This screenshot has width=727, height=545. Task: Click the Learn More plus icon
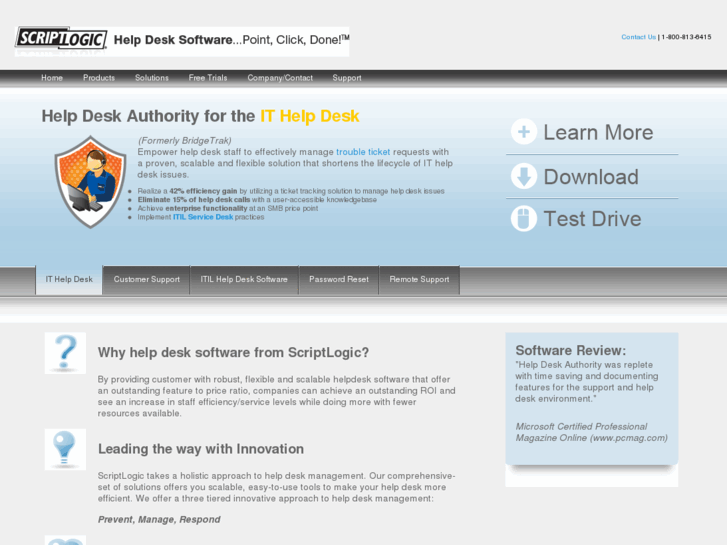coord(524,132)
